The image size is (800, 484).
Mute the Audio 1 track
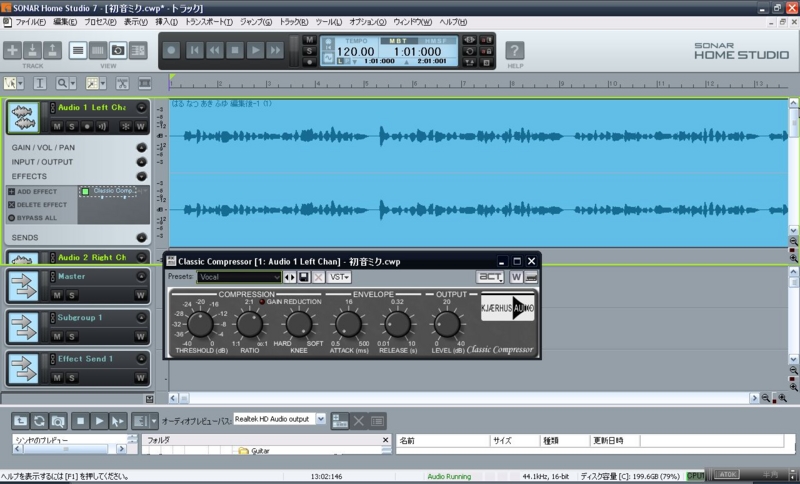pos(57,126)
